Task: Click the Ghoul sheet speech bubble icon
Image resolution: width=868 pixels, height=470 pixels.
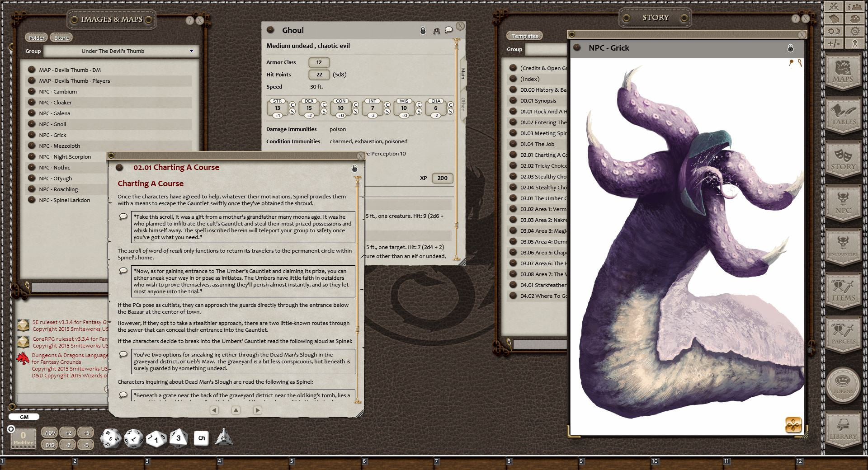Action: (x=448, y=30)
